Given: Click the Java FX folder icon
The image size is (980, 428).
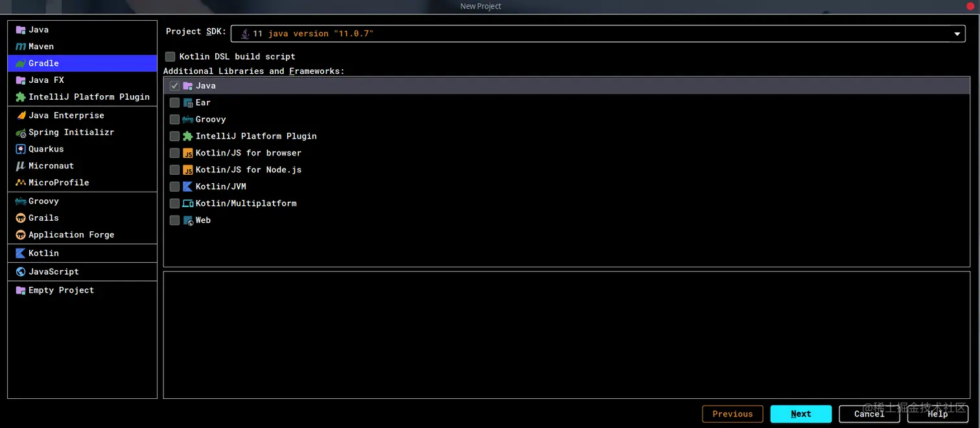Looking at the screenshot, I should (x=21, y=80).
